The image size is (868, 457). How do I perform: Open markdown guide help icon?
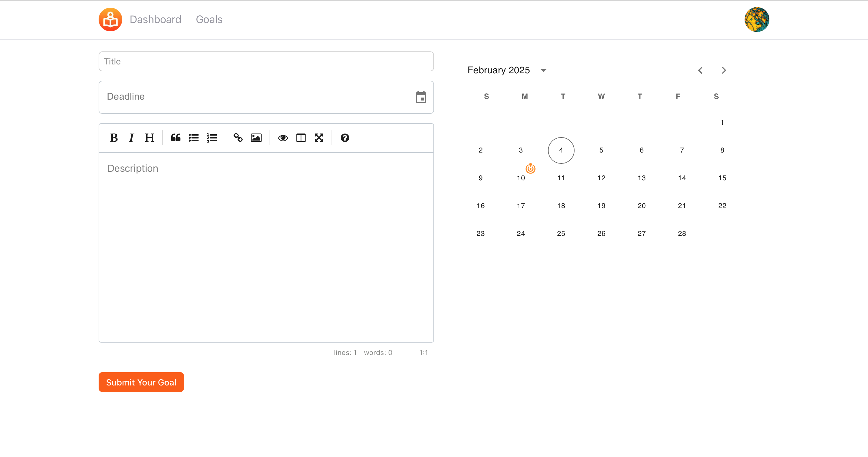coord(345,138)
